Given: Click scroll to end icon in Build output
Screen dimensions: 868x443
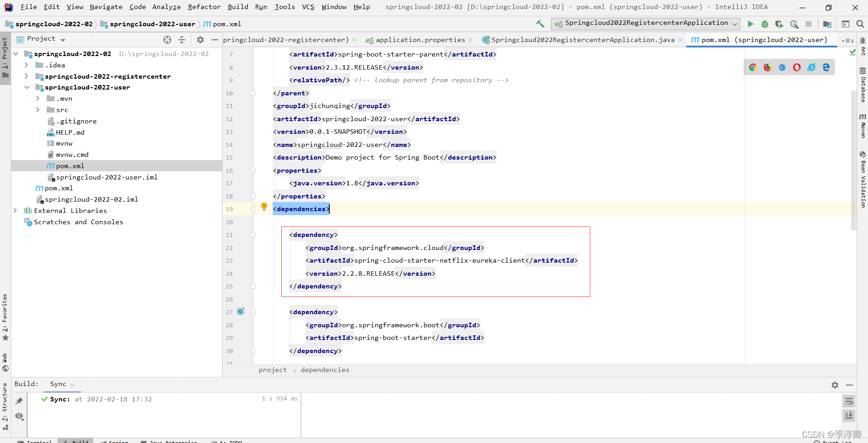Looking at the screenshot, I should click(849, 415).
